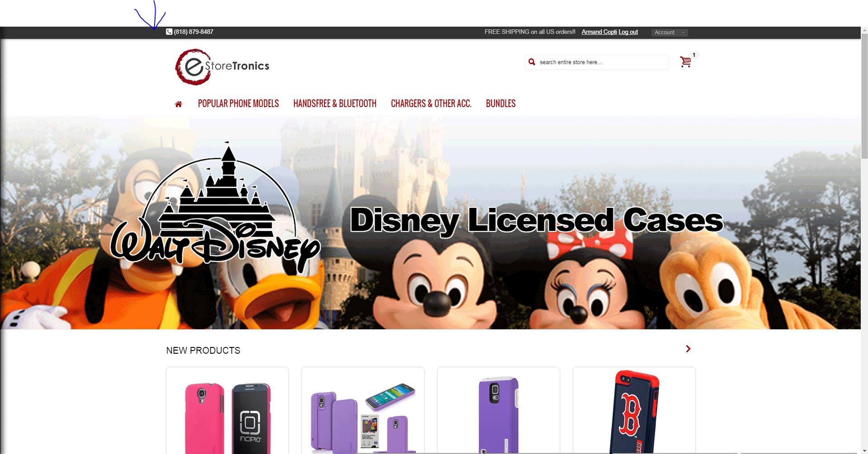Viewport: 868px width, 454px height.
Task: Click the phone icon beside the number
Action: 169,32
